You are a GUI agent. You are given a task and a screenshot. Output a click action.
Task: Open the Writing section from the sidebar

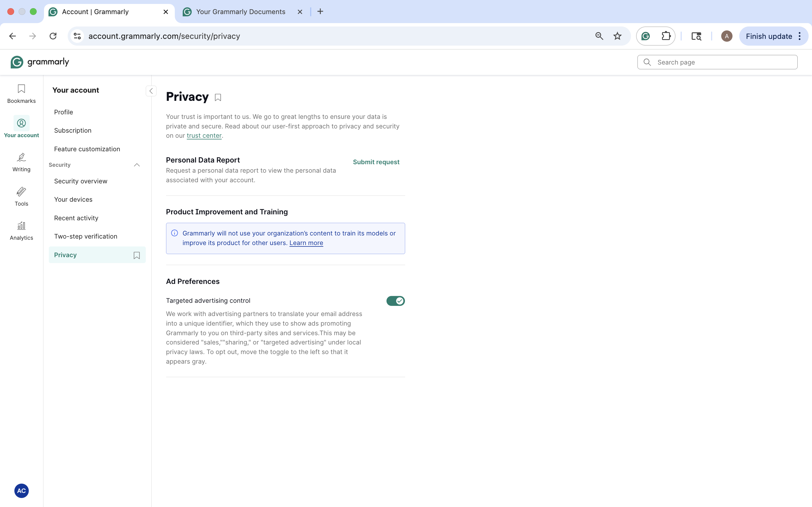coord(21,162)
